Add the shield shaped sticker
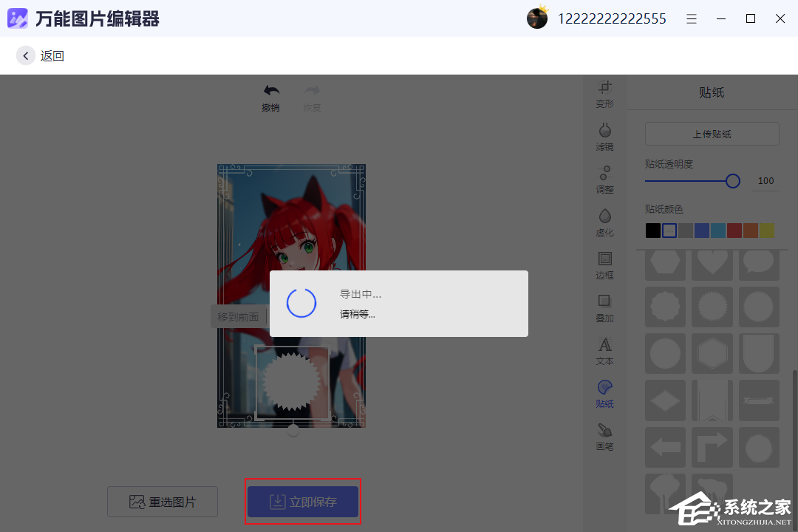798x532 pixels. (759, 354)
